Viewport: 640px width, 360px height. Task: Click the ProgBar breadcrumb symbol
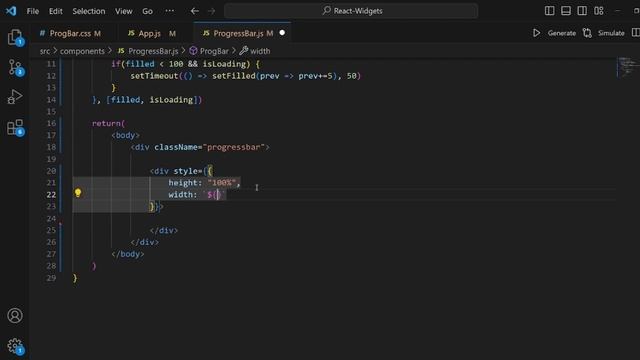[x=209, y=51]
